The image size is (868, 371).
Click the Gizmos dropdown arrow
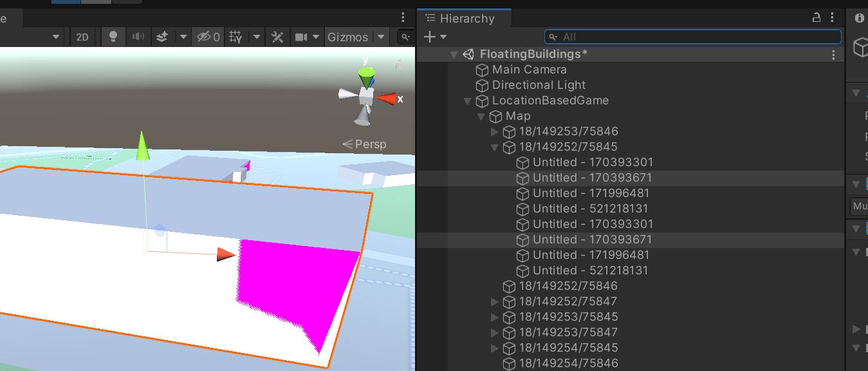coord(381,37)
